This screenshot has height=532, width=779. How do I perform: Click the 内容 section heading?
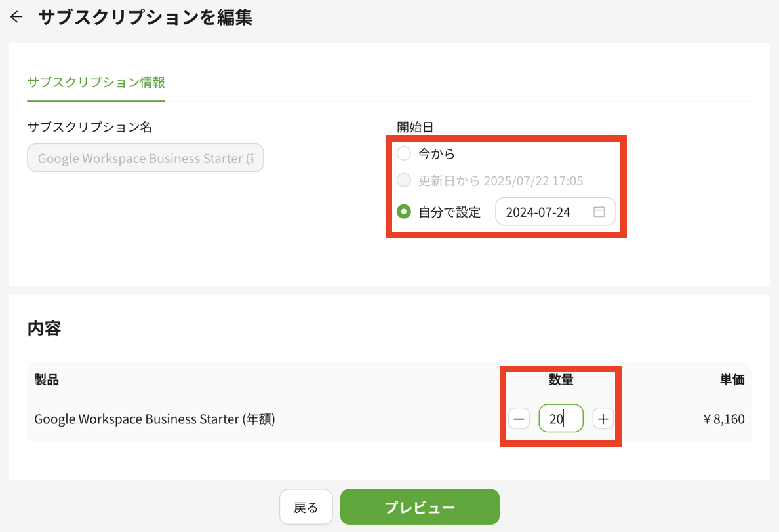(44, 328)
